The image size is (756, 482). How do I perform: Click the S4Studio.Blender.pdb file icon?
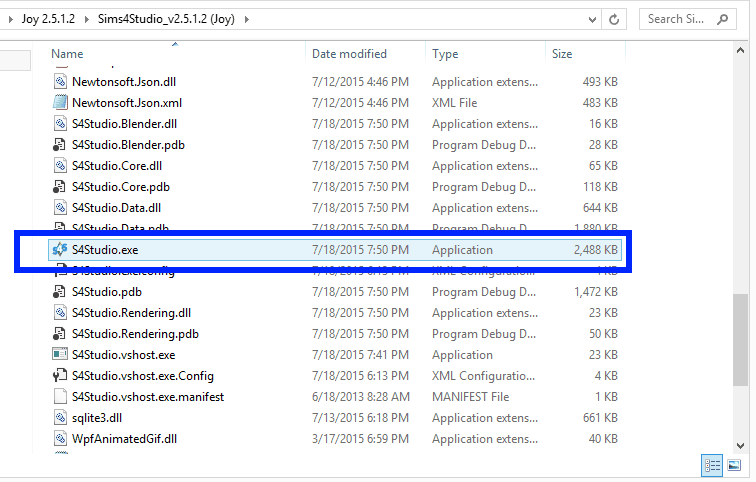tap(60, 145)
